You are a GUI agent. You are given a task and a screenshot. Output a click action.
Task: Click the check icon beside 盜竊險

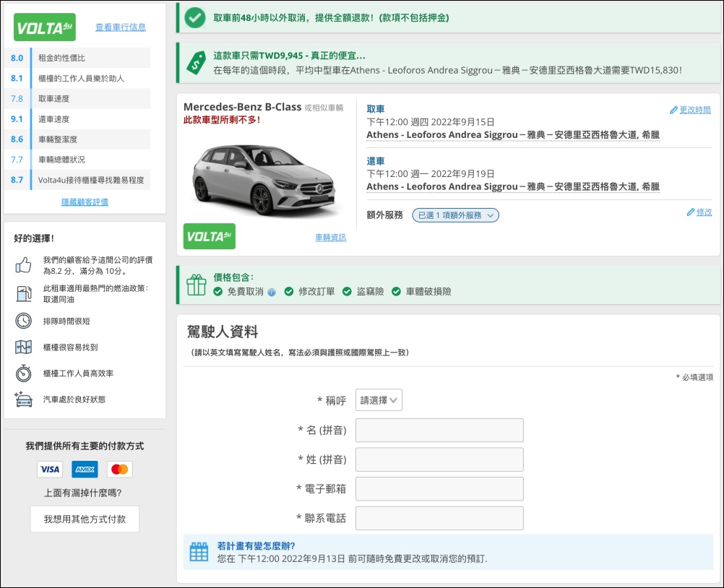pos(348,291)
